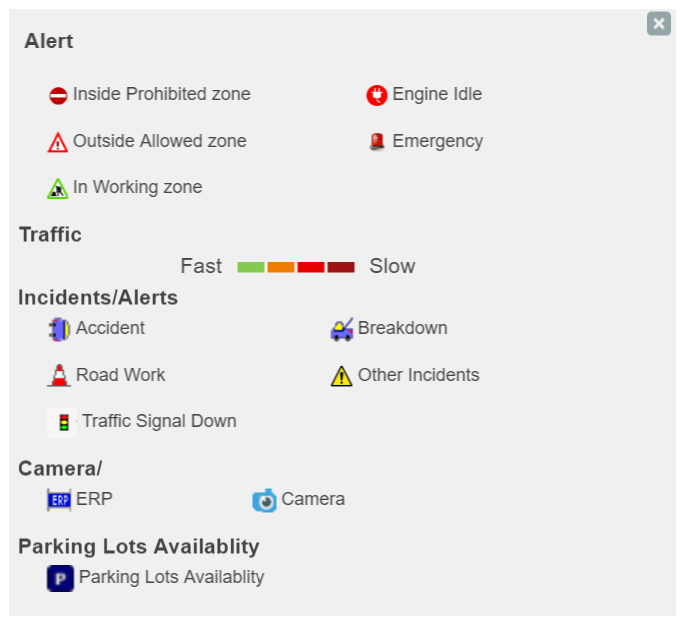Click the orange traffic speed swatch
Image resolution: width=686 pixels, height=622 pixels.
[x=281, y=267]
